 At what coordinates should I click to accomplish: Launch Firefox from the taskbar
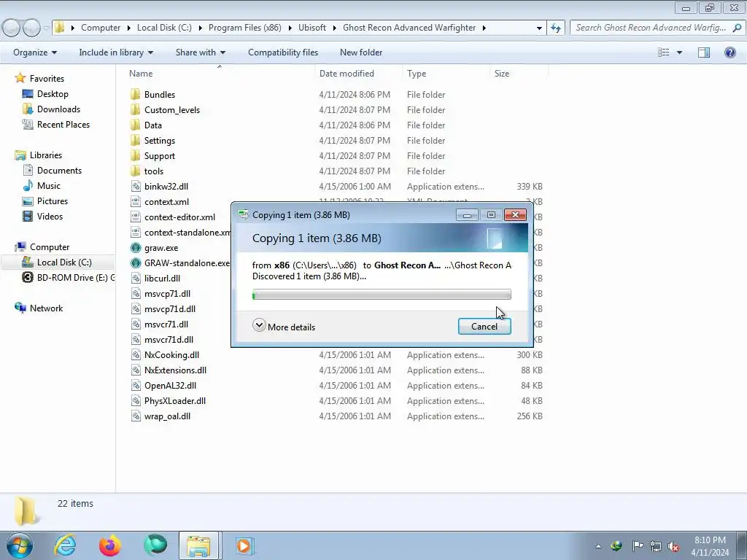click(x=110, y=545)
